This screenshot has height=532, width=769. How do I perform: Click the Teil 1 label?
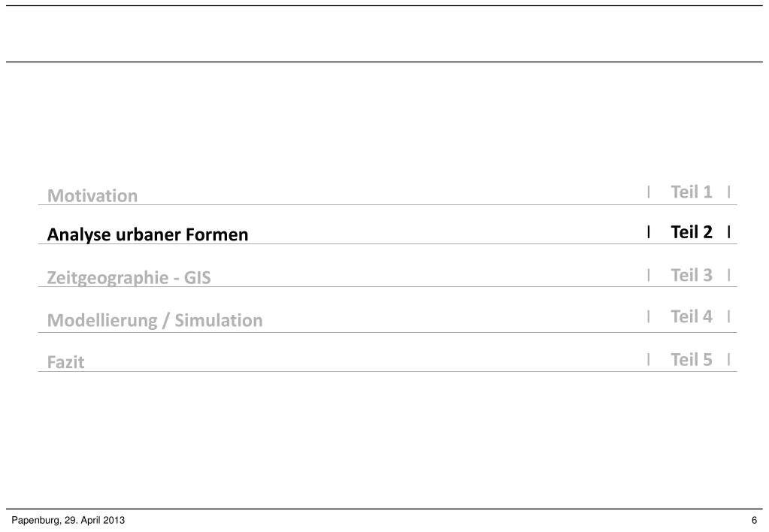(x=692, y=192)
